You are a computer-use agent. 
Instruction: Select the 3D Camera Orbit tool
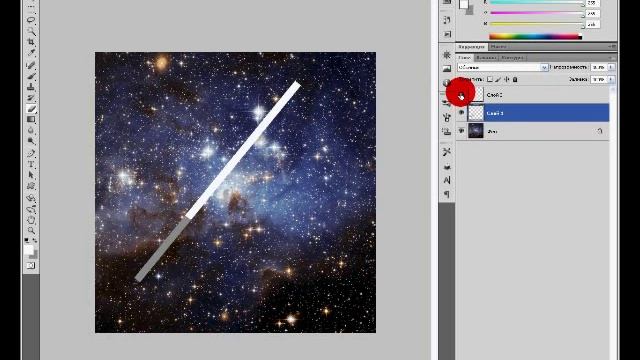31,209
